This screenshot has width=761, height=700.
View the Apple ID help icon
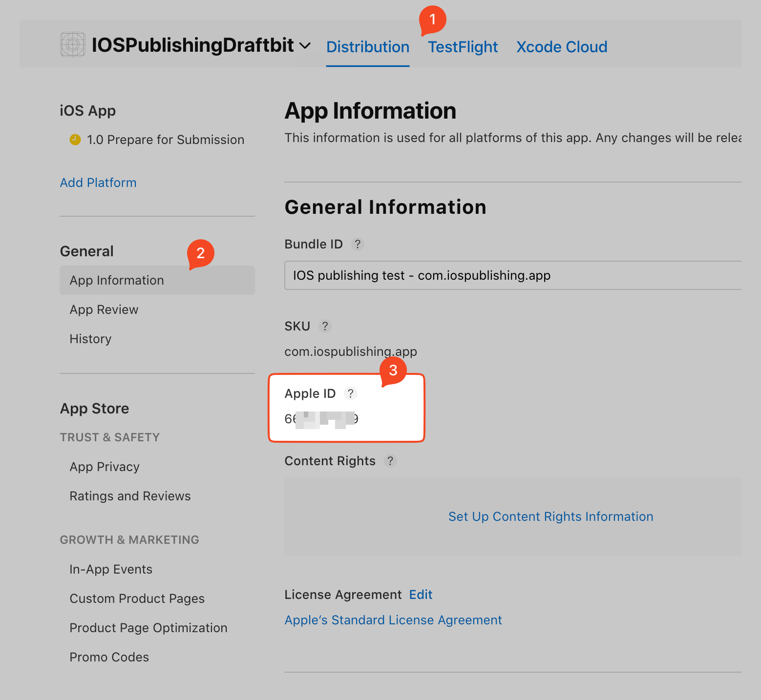351,393
